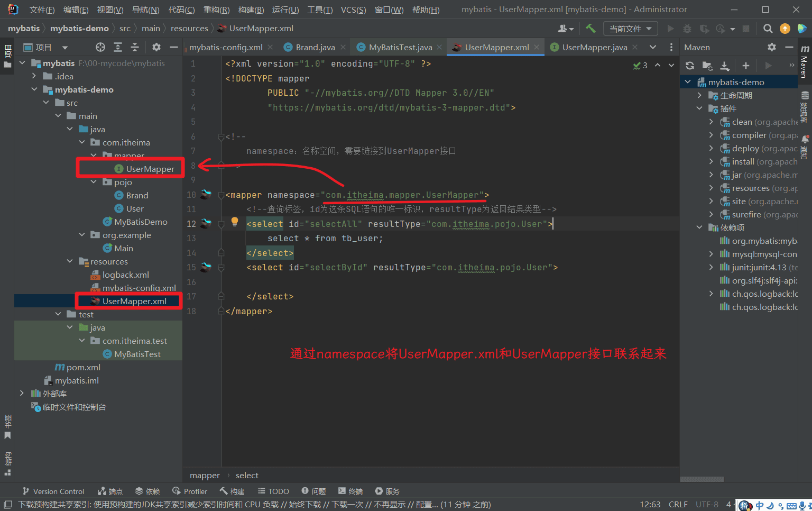The height and width of the screenshot is (511, 812).
Task: Click the mybatis-demo breadcrumb in the navigation bar
Action: tap(79, 29)
